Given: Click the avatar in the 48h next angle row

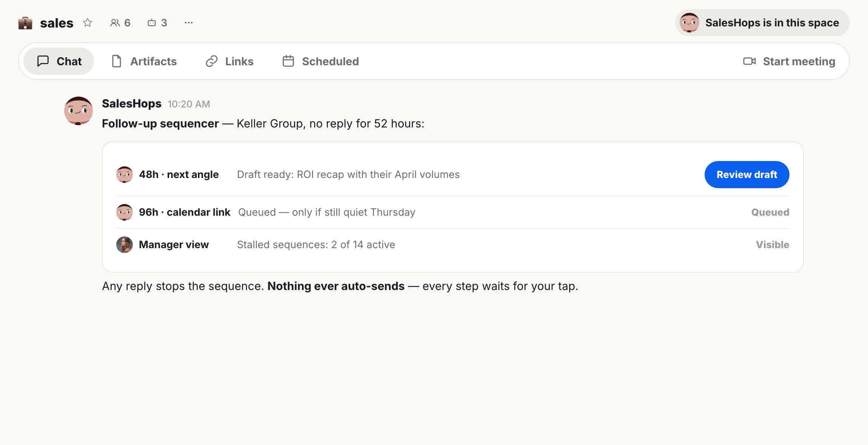Looking at the screenshot, I should [124, 175].
